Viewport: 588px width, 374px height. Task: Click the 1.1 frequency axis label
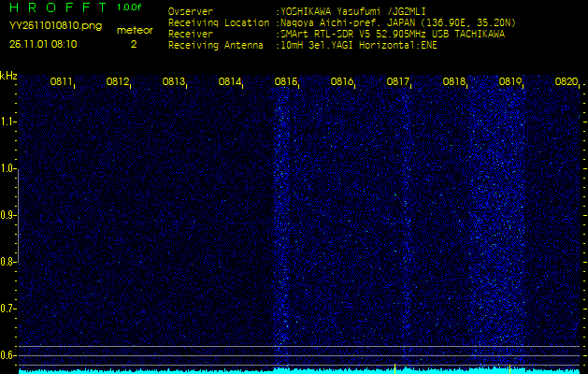pyautogui.click(x=7, y=122)
